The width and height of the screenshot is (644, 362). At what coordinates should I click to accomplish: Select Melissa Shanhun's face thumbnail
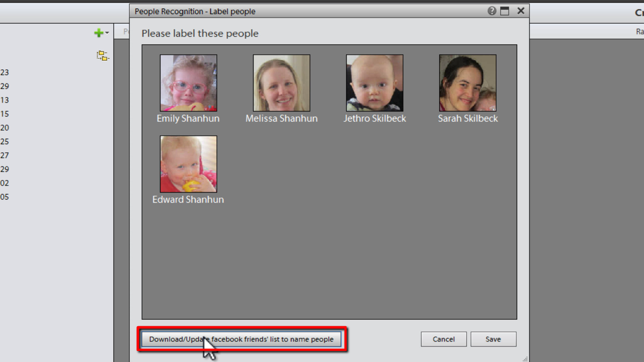coord(282,83)
